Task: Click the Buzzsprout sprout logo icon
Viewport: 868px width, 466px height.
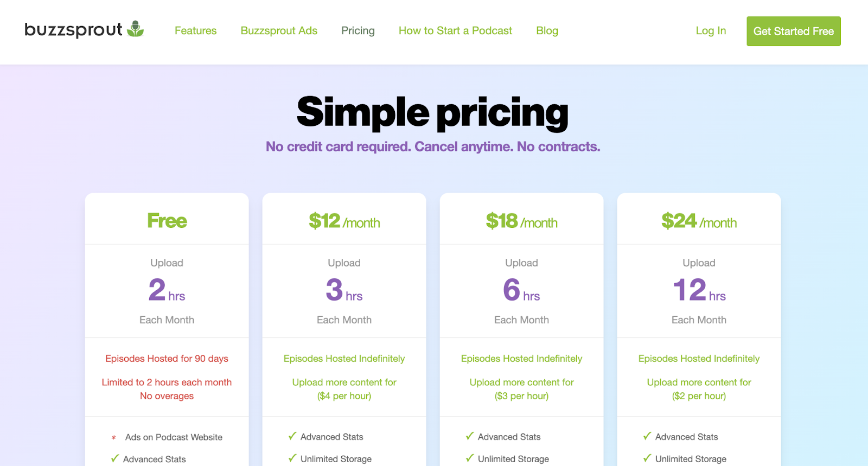Action: [x=135, y=29]
